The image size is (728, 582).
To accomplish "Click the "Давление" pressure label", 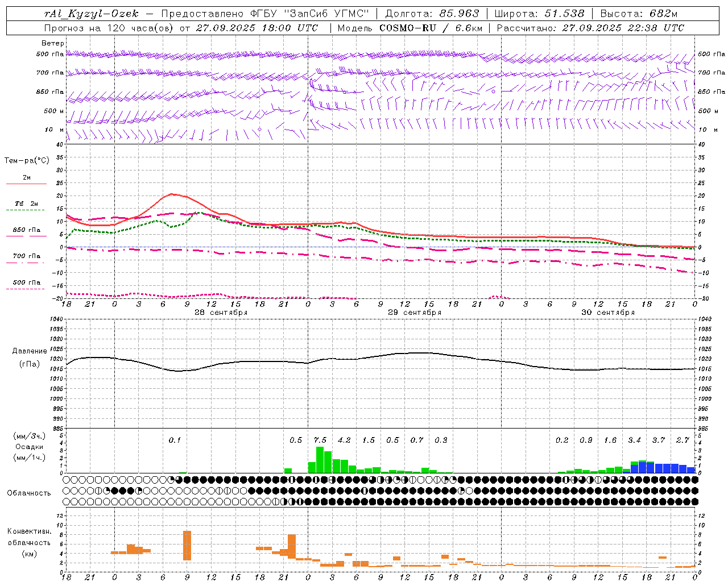I will [30, 351].
